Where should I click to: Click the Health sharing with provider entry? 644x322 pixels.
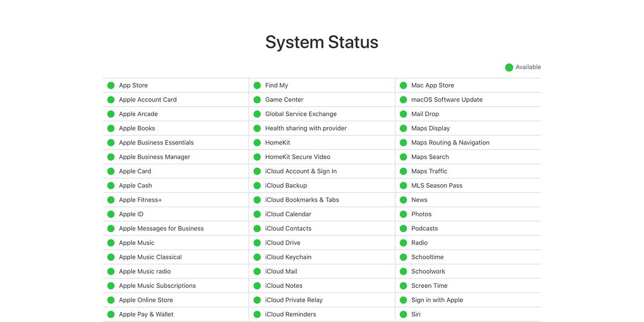click(x=305, y=128)
